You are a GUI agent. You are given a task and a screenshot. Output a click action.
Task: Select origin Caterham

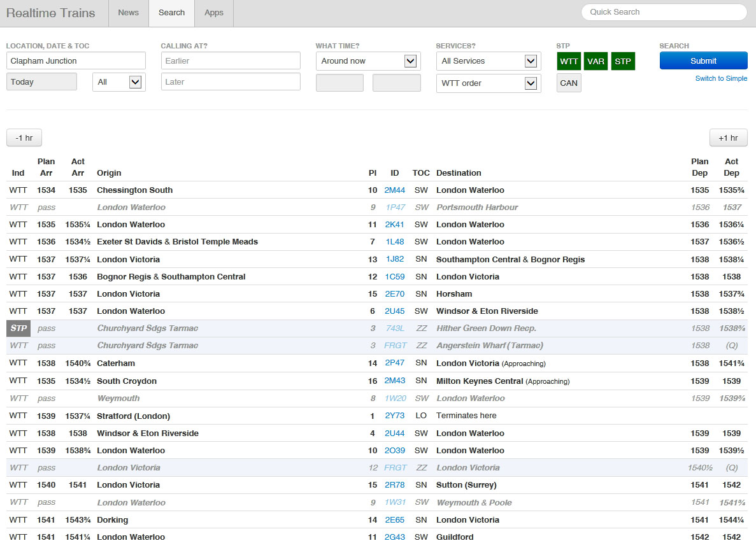click(x=116, y=363)
